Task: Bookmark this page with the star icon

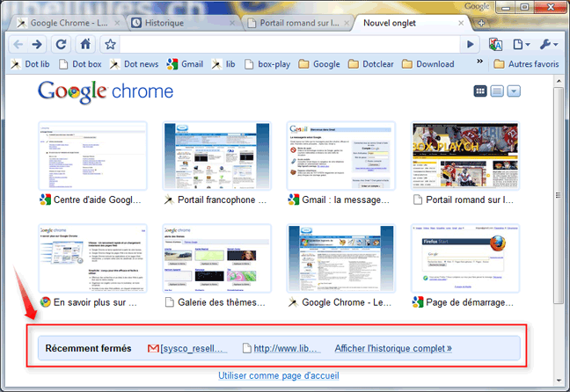Action: (x=110, y=44)
